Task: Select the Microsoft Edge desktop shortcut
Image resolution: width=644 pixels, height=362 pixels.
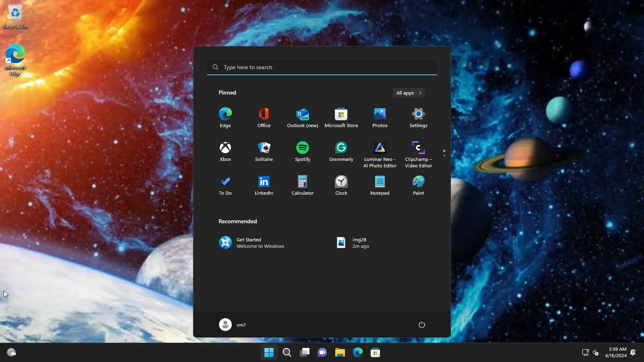Action: pyautogui.click(x=15, y=60)
